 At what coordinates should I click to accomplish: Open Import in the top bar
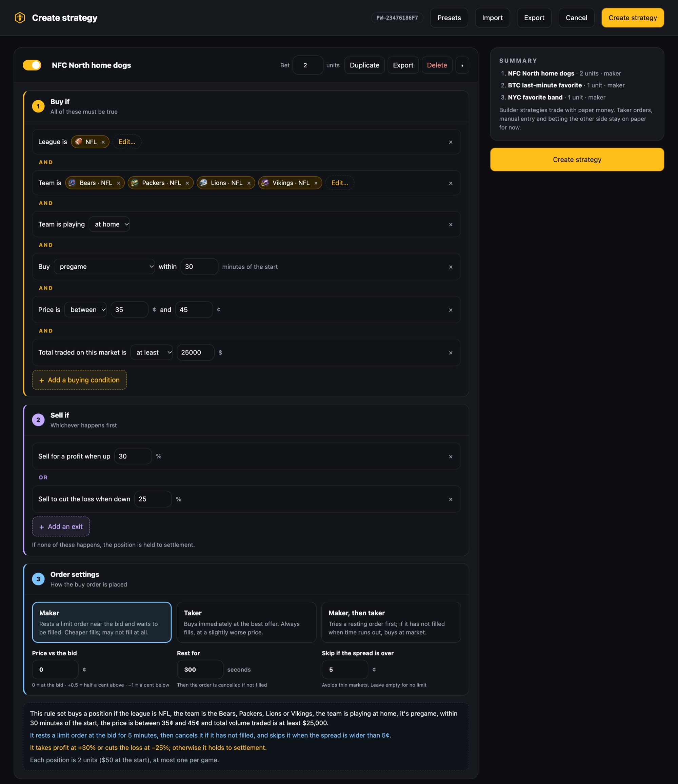492,18
